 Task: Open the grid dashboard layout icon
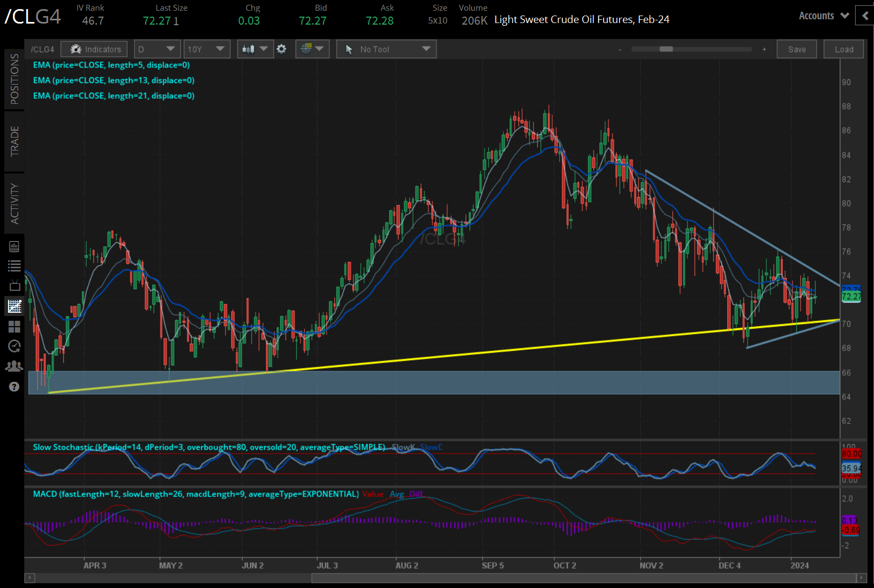(x=14, y=326)
